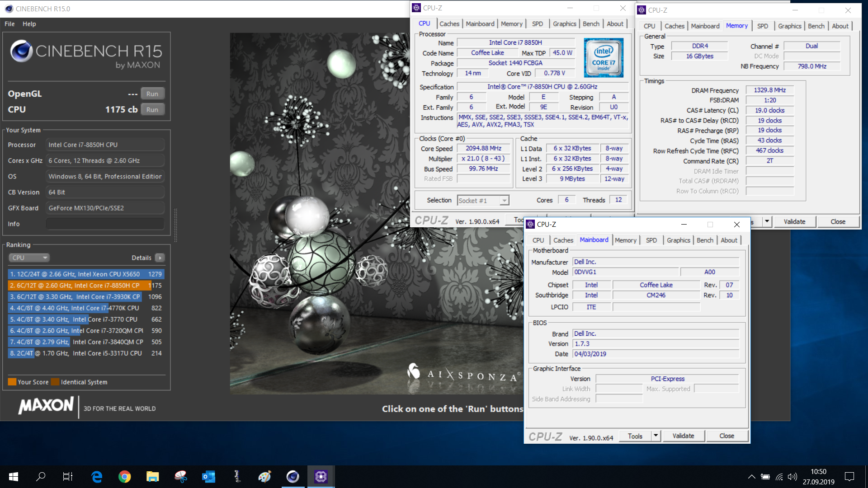Open Snipping tool icon in taskbar
This screenshot has width=868, height=488.
[181, 476]
